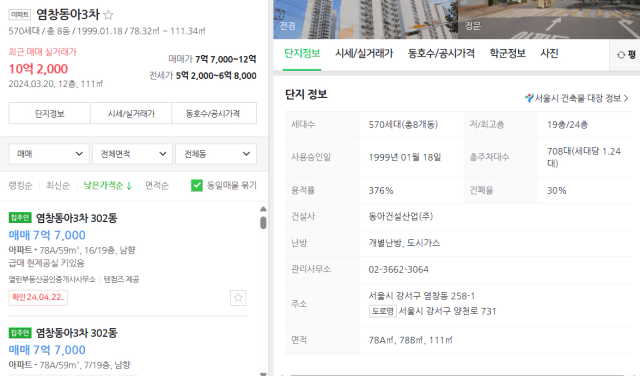Click the 376% floor area ratio value
The image size is (640, 376).
click(x=381, y=190)
